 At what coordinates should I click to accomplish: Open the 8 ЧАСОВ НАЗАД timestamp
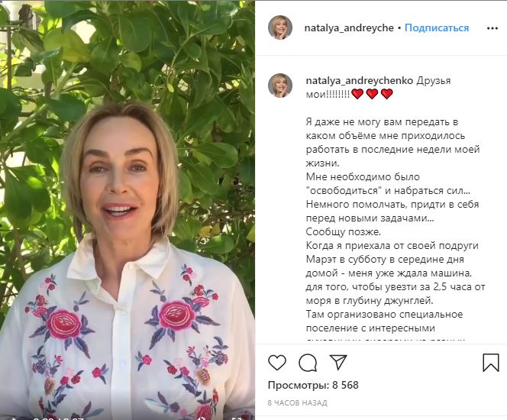(298, 403)
